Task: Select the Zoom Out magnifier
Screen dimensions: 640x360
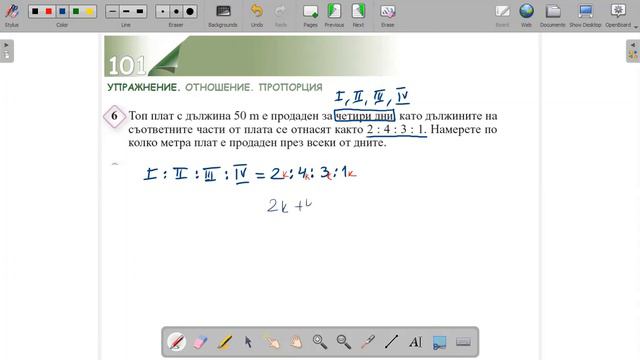Action: click(x=344, y=342)
